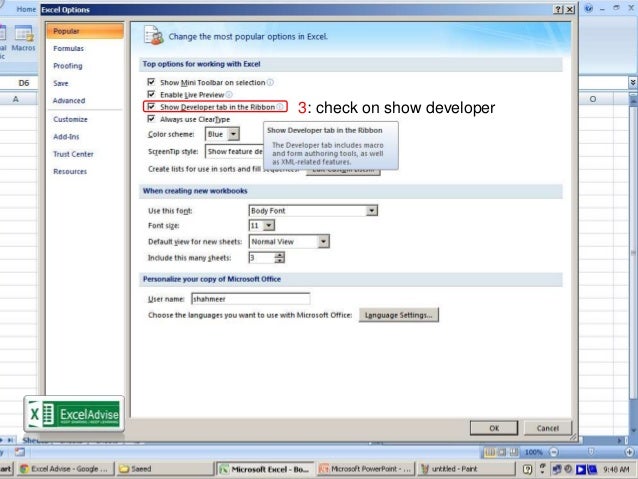The image size is (638, 479).
Task: Click the info icon beside Show Developer tab
Action: [280, 107]
